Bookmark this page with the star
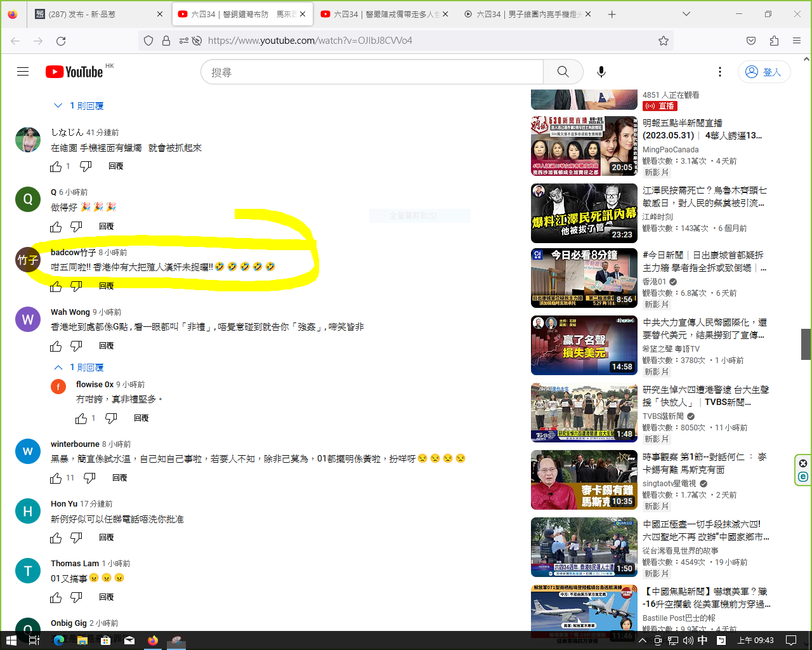The height and width of the screenshot is (650, 812). click(664, 41)
